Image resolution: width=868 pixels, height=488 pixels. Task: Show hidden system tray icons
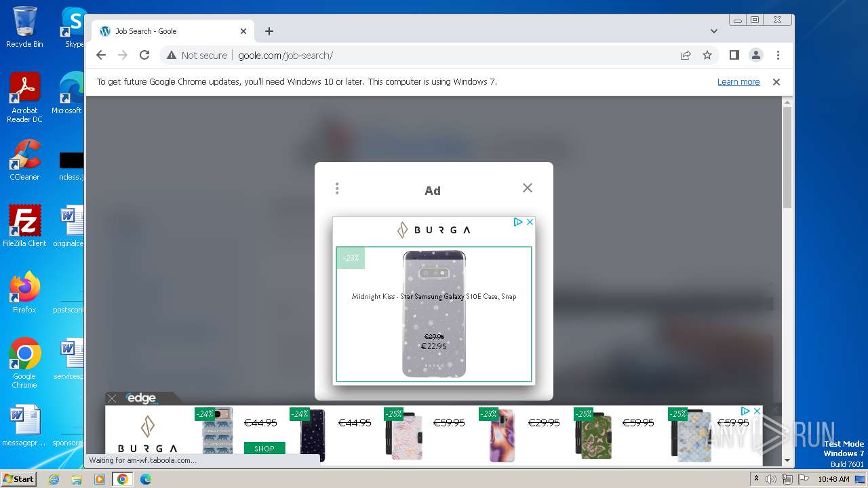click(x=756, y=479)
